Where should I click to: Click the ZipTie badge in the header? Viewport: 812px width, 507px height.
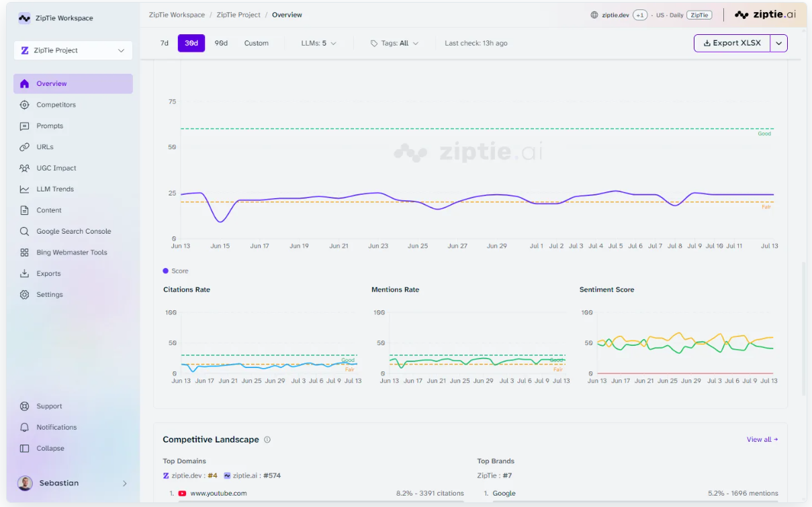[699, 15]
